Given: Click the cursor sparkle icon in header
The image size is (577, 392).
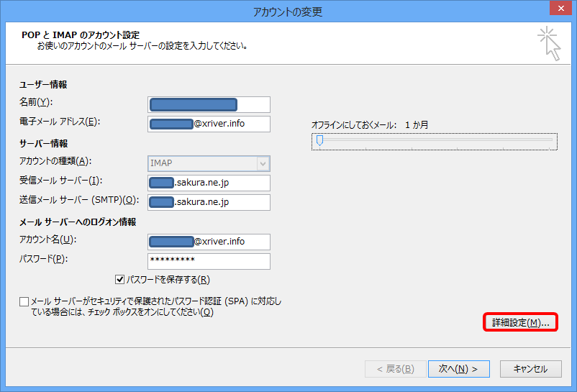Looking at the screenshot, I should [x=548, y=43].
